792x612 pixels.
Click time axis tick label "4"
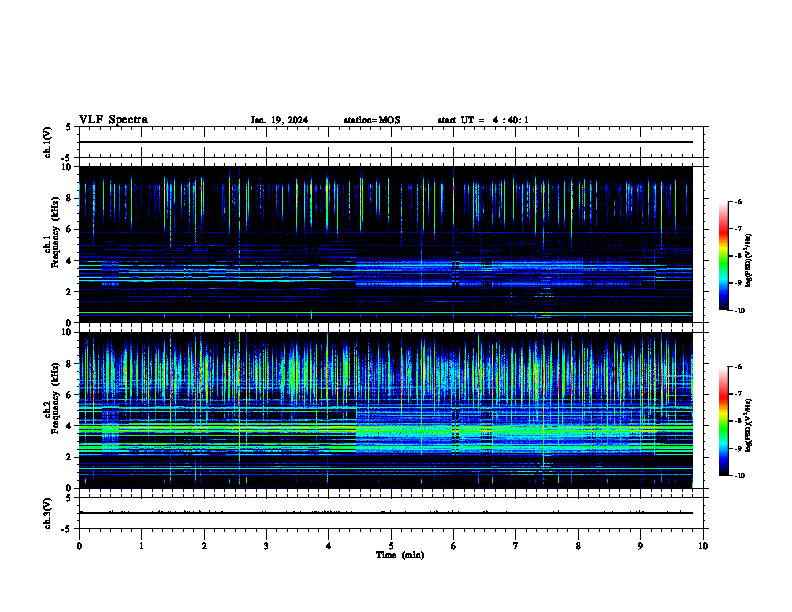click(329, 546)
